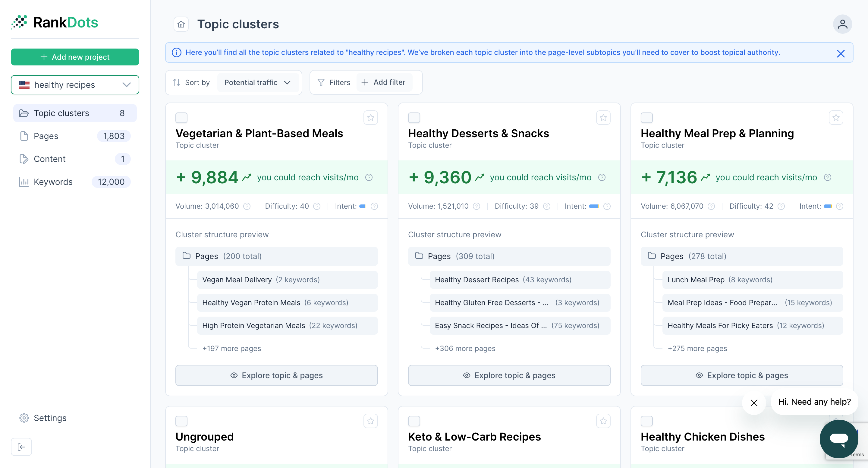Click Explore topic & pages for Meal Prep
Viewport: 868px width, 468px height.
click(x=741, y=375)
